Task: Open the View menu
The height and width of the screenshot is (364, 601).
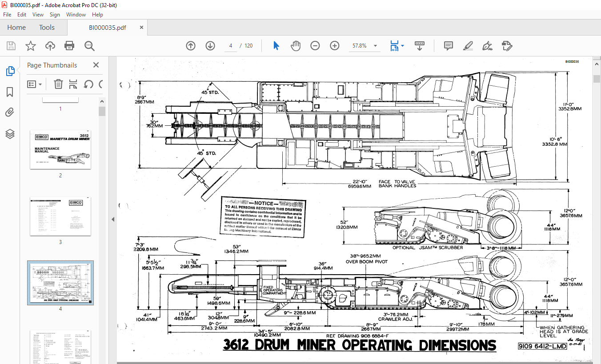Action: pyautogui.click(x=38, y=15)
